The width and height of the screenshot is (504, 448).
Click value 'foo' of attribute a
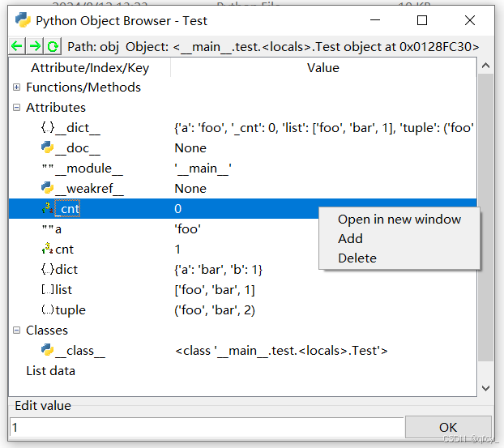coord(187,229)
